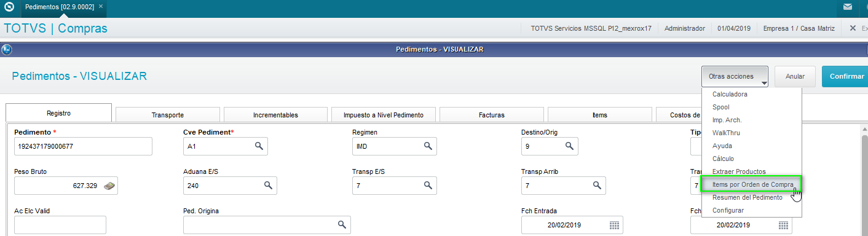Click the TOTVS logo icon in title bar
This screenshot has height=236, width=868.
coord(9,7)
